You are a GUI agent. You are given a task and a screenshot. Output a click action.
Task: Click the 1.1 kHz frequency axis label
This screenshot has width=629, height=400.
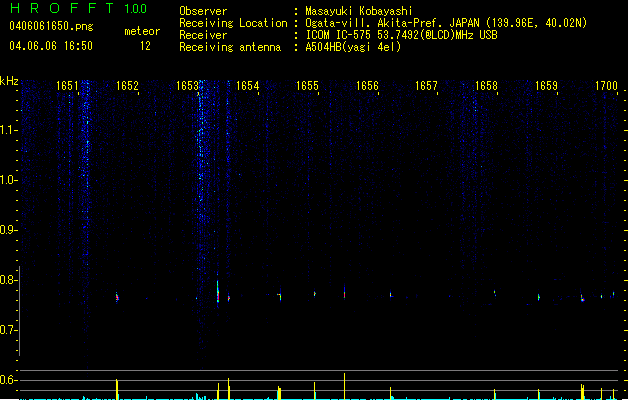coord(8,130)
